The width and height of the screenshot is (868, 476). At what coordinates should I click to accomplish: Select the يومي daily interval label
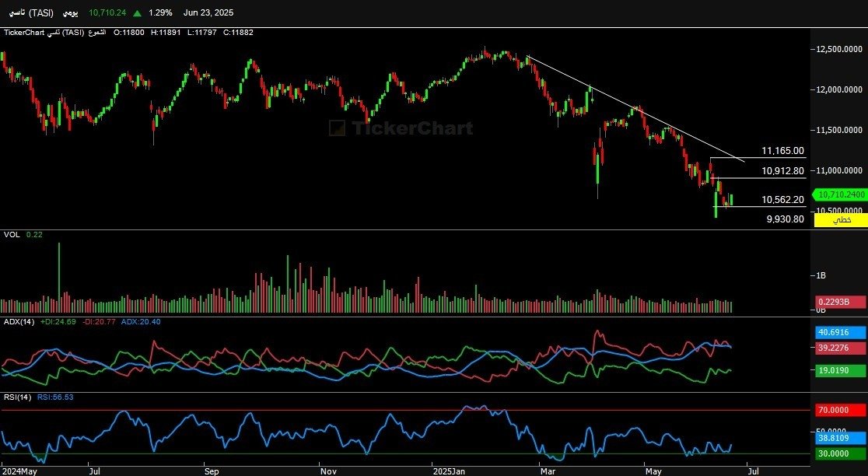tap(70, 12)
